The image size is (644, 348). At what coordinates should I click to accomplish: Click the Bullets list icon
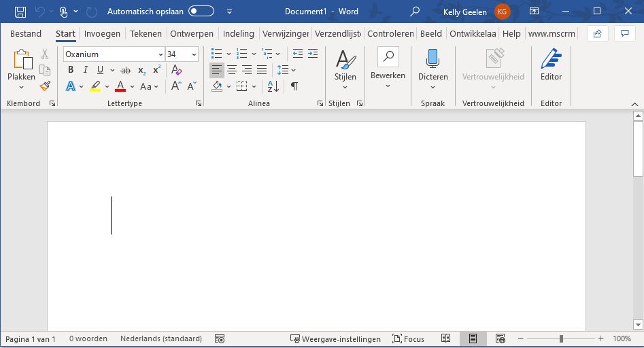[x=216, y=53]
